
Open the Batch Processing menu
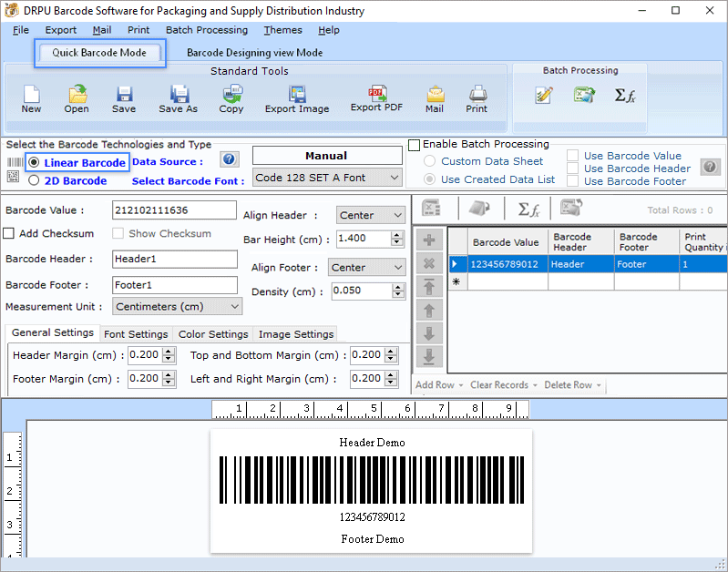[x=207, y=30]
